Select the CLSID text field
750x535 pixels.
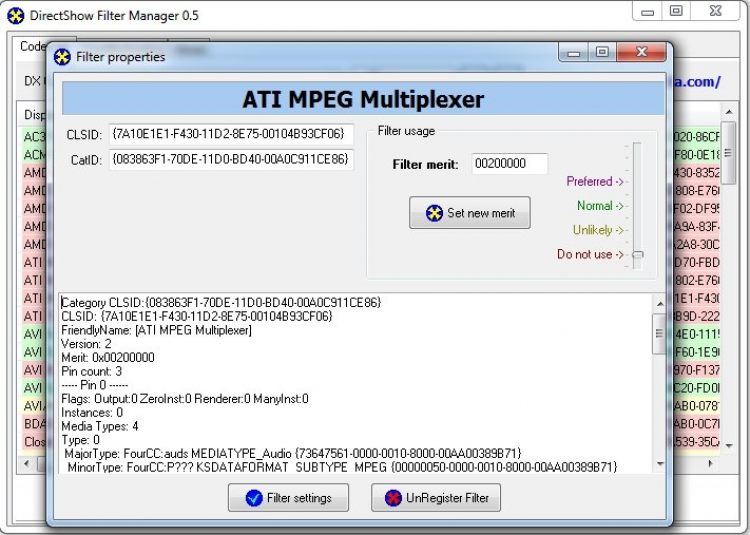click(232, 134)
